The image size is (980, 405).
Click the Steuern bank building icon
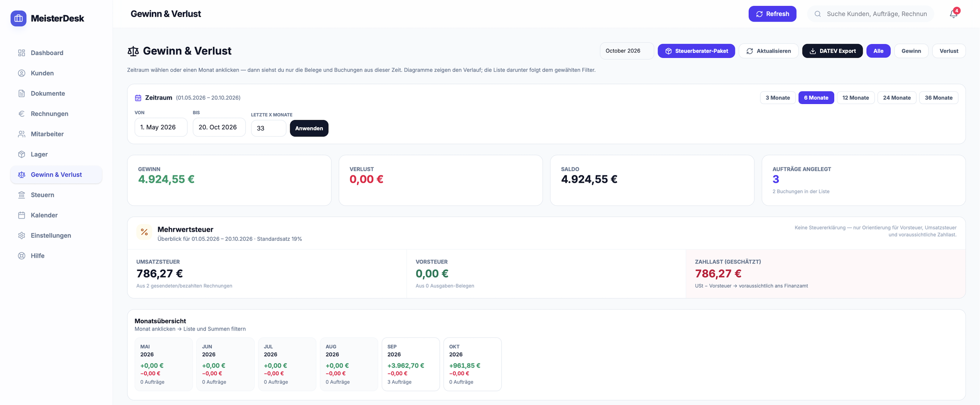coord(21,195)
